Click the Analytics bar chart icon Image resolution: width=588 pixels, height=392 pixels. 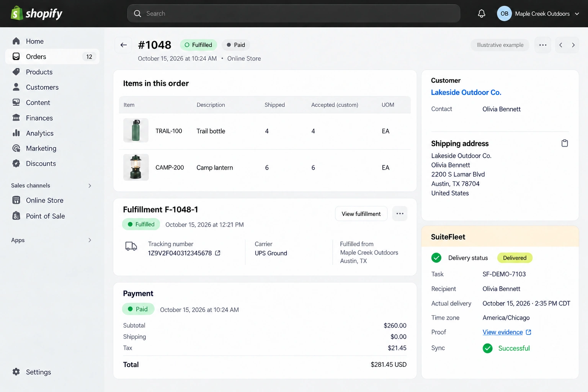click(x=16, y=133)
